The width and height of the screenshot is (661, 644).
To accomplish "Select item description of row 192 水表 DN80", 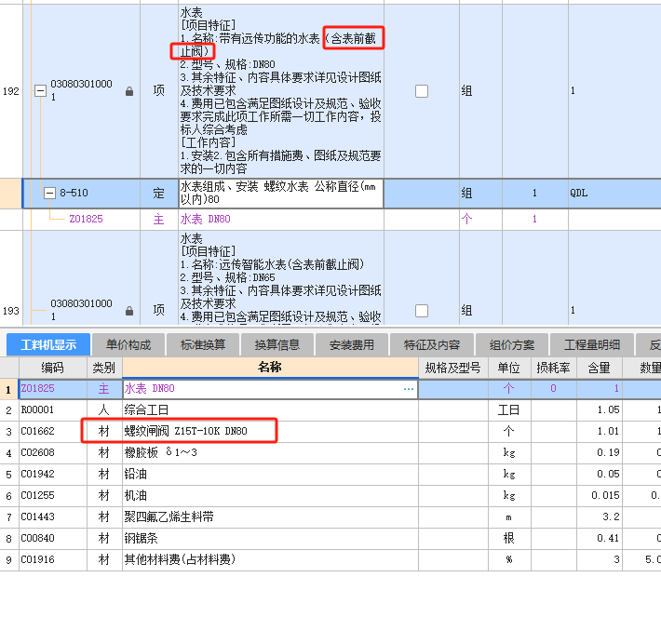I will [281, 91].
